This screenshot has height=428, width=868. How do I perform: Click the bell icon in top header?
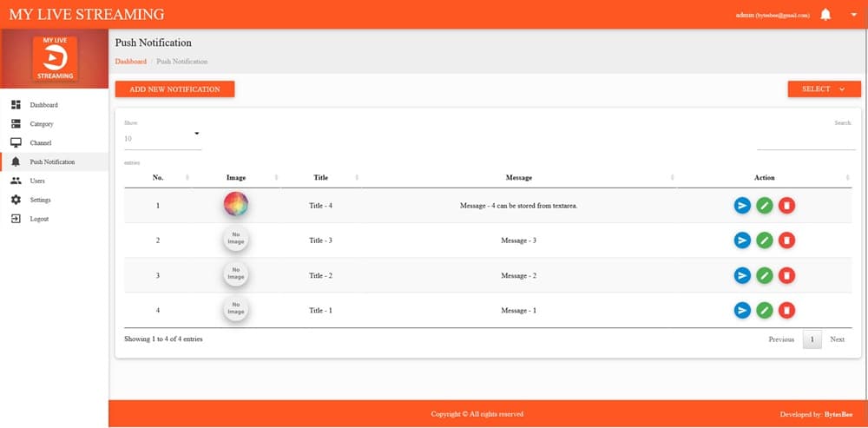click(825, 15)
